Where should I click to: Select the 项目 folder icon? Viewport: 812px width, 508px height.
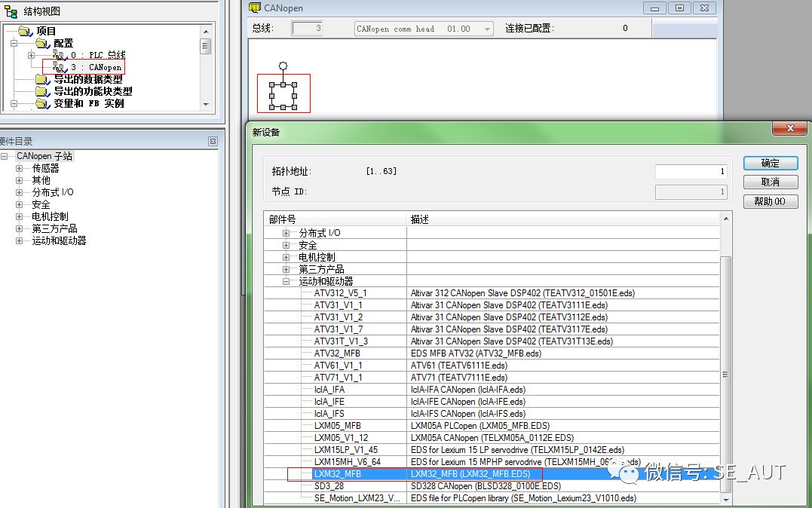[26, 31]
